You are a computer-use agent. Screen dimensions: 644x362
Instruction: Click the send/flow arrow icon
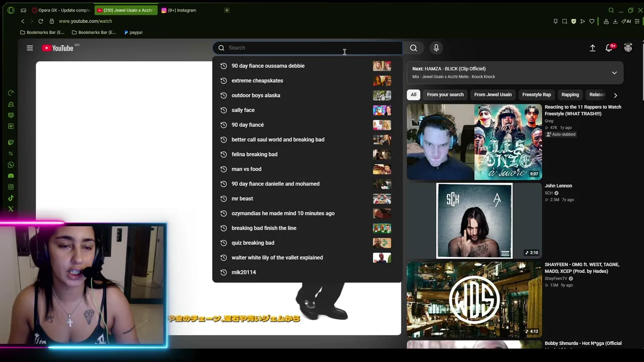pyautogui.click(x=583, y=21)
